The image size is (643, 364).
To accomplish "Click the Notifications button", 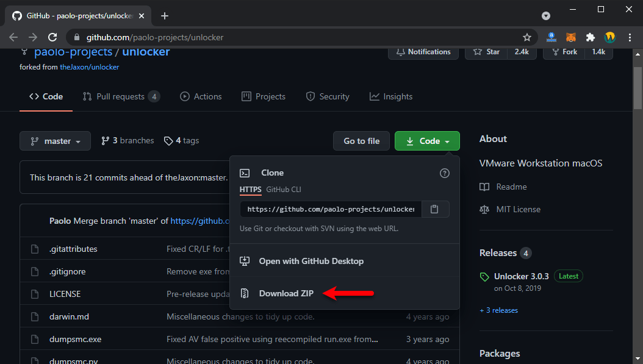I will (x=423, y=52).
